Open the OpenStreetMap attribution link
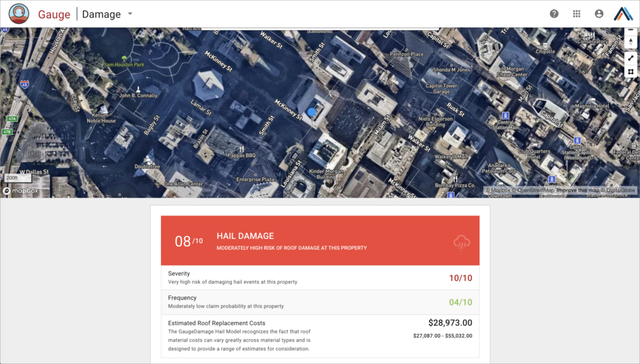The width and height of the screenshot is (640, 364). [532, 190]
